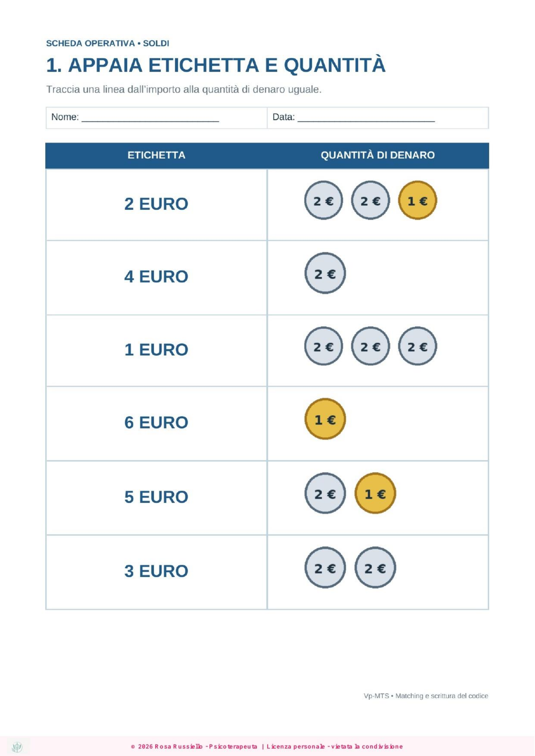Image resolution: width=535 pixels, height=756 pixels.
Task: Select the 6 EURO label
Action: [156, 422]
